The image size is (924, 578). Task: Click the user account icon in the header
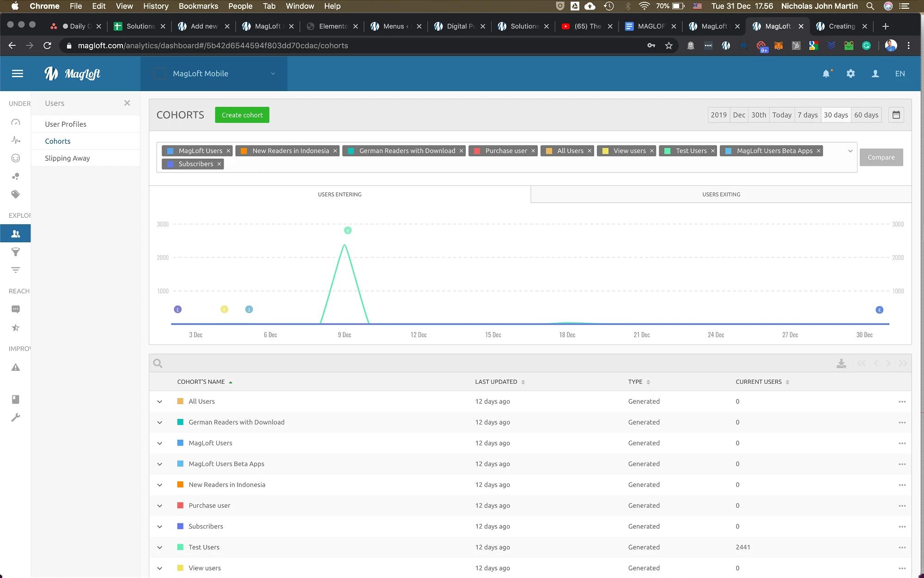[x=875, y=74]
